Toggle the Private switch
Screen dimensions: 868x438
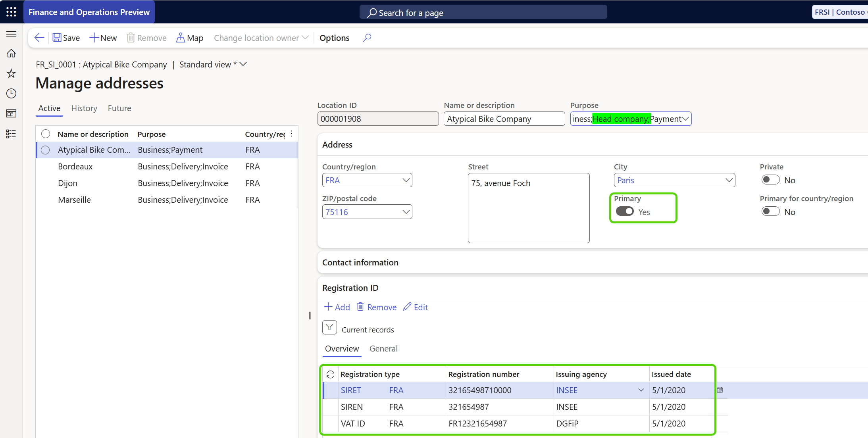click(x=770, y=180)
